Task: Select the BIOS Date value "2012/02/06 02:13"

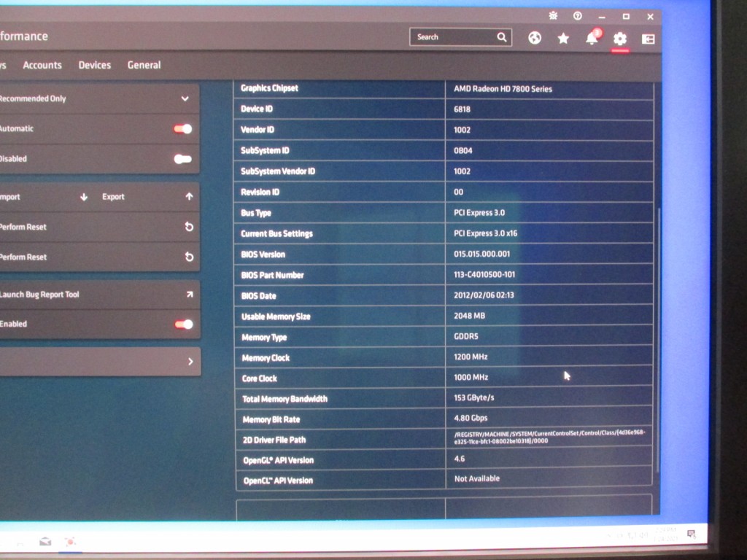Action: click(x=484, y=295)
